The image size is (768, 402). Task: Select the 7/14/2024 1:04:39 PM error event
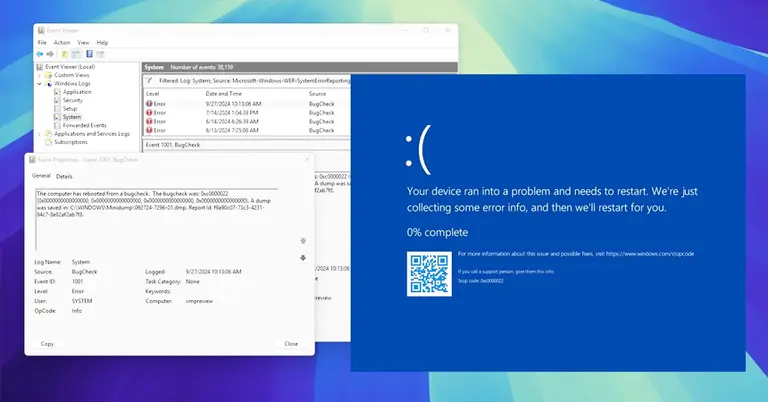pyautogui.click(x=247, y=113)
